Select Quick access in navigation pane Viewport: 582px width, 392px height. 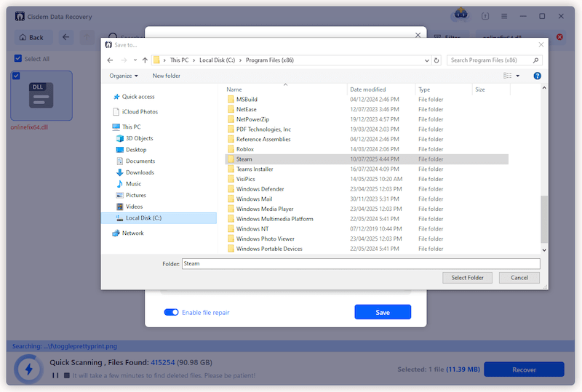pos(137,97)
